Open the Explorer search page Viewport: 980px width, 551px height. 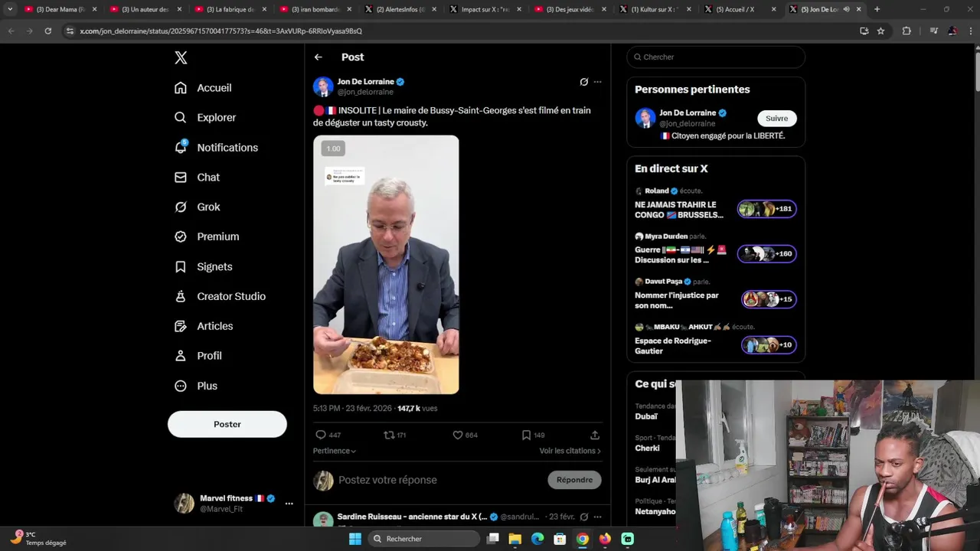pyautogui.click(x=205, y=118)
